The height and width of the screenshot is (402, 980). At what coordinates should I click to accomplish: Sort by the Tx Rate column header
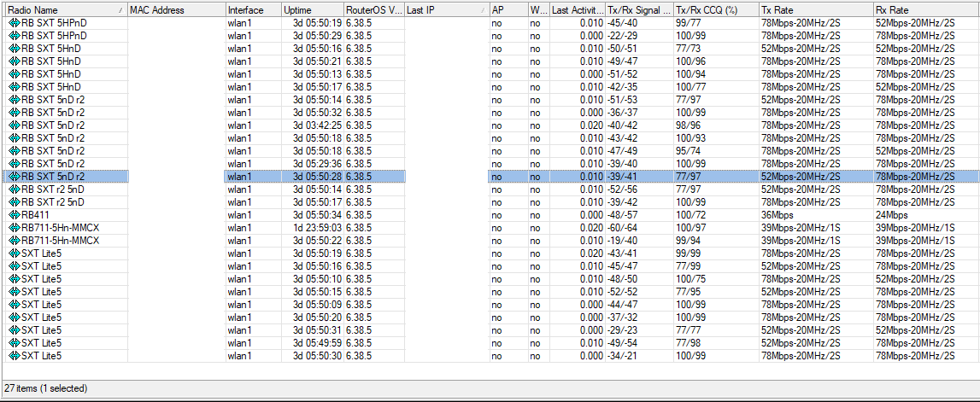coord(816,10)
